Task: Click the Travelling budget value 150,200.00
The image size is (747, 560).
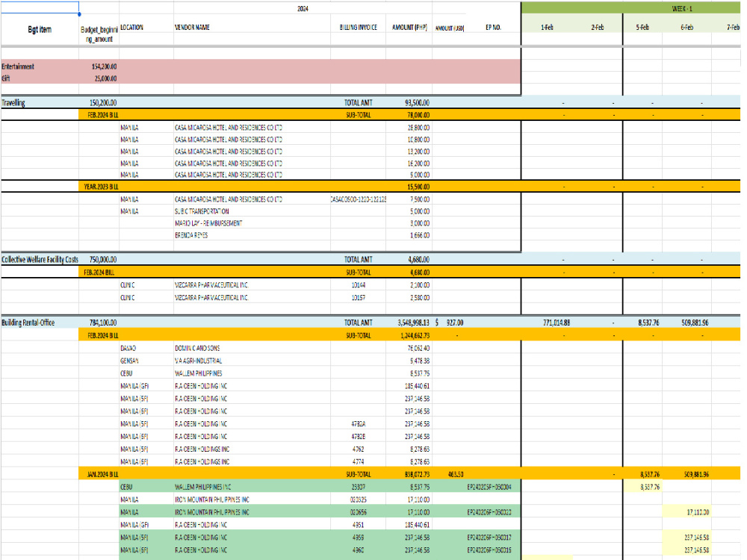Action: (103, 103)
